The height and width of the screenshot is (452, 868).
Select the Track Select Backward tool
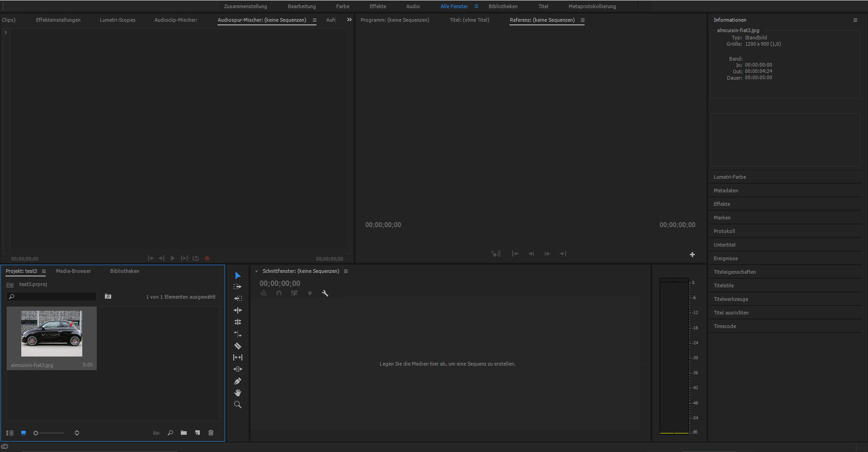[238, 299]
